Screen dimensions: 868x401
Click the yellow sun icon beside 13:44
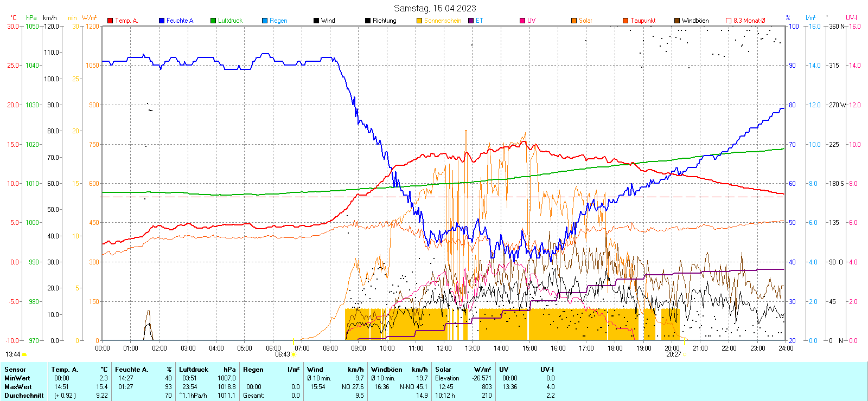24,354
